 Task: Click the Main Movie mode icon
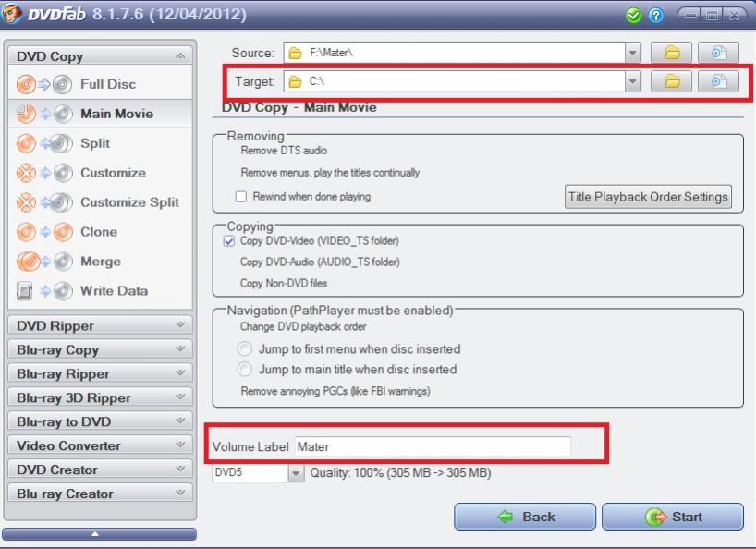click(x=44, y=115)
